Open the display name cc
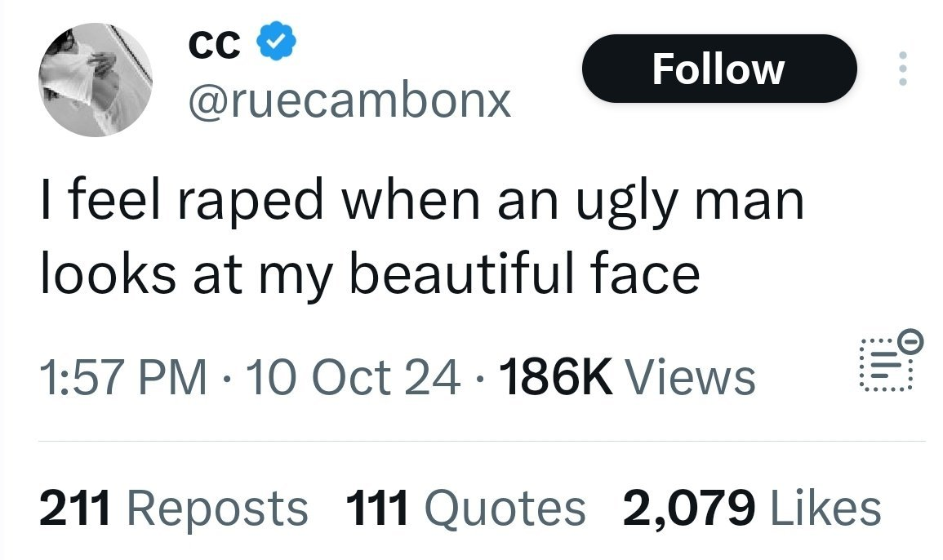 tap(215, 45)
